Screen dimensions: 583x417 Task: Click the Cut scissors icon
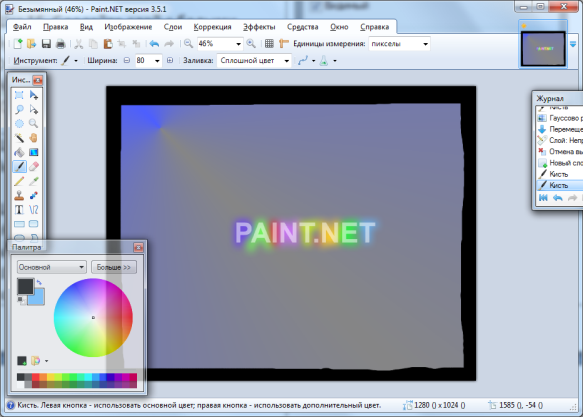coord(78,44)
